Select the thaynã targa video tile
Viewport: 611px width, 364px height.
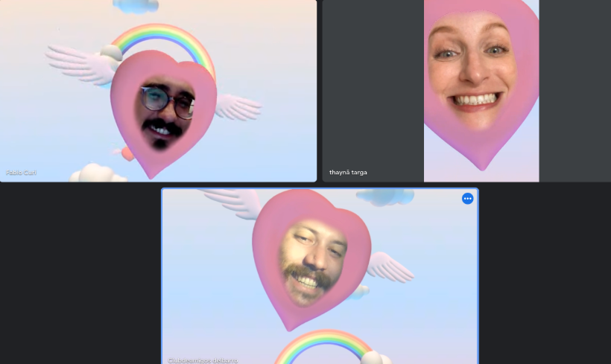coord(466,91)
